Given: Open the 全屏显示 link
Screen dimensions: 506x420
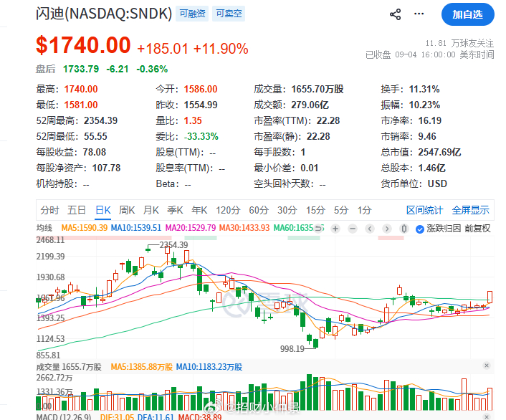Looking at the screenshot, I should tap(470, 211).
